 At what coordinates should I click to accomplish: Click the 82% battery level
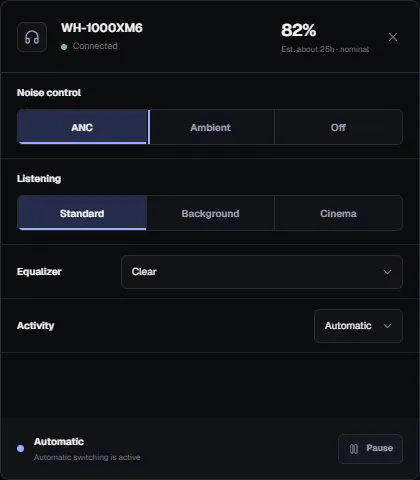tap(298, 30)
